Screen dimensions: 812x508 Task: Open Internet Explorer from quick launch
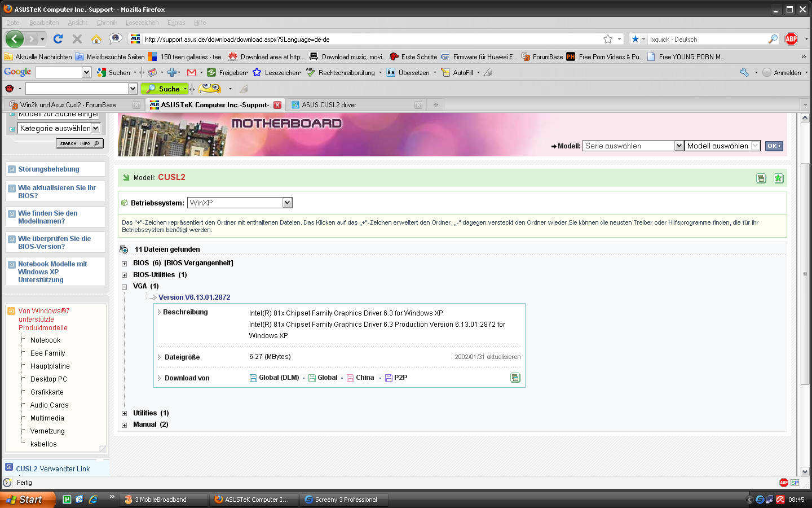click(x=93, y=500)
